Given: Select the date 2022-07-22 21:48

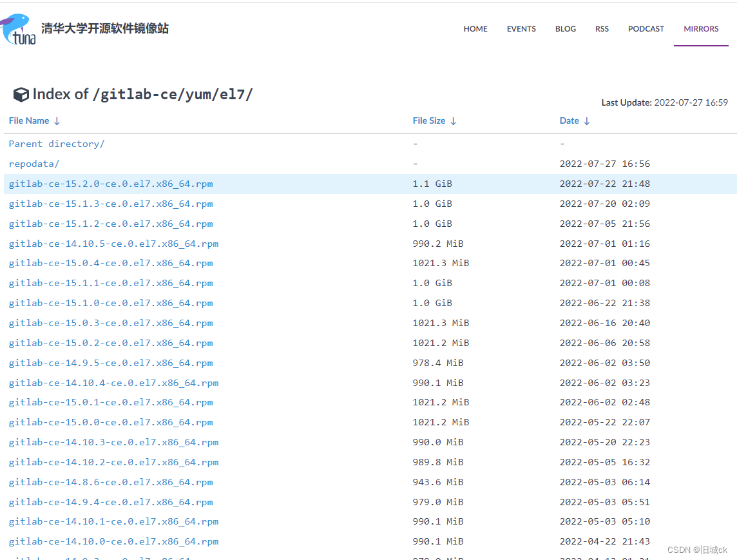Looking at the screenshot, I should point(604,184).
